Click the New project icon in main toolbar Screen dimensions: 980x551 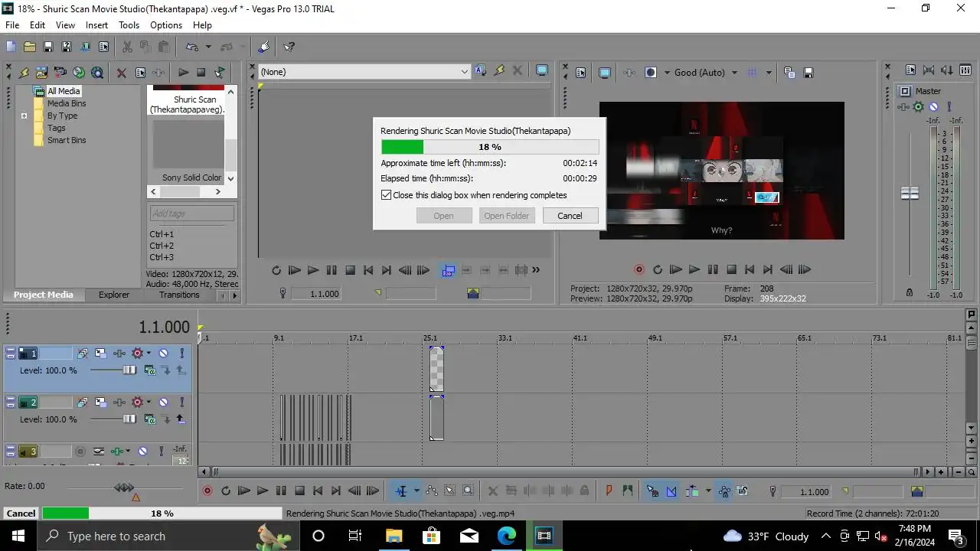pos(11,47)
